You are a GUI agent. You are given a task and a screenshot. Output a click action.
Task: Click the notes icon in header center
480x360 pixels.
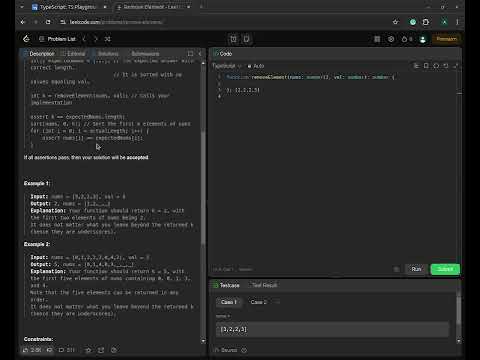246,39
